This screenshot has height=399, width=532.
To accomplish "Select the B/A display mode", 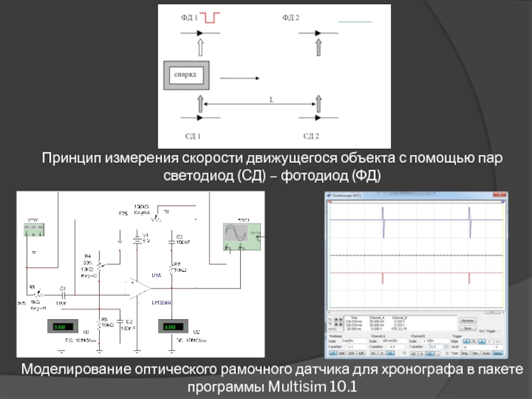I will pyautogui.click(x=352, y=353).
